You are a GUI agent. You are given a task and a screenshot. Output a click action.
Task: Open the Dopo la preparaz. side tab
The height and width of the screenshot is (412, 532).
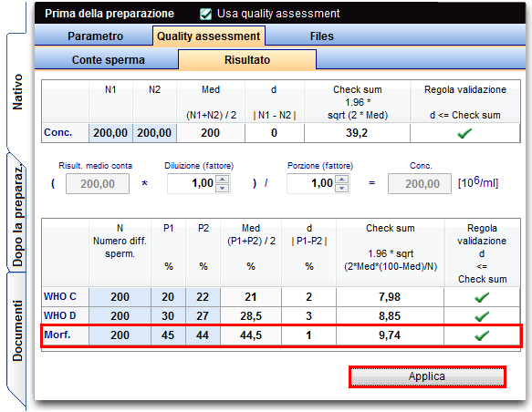click(17, 215)
